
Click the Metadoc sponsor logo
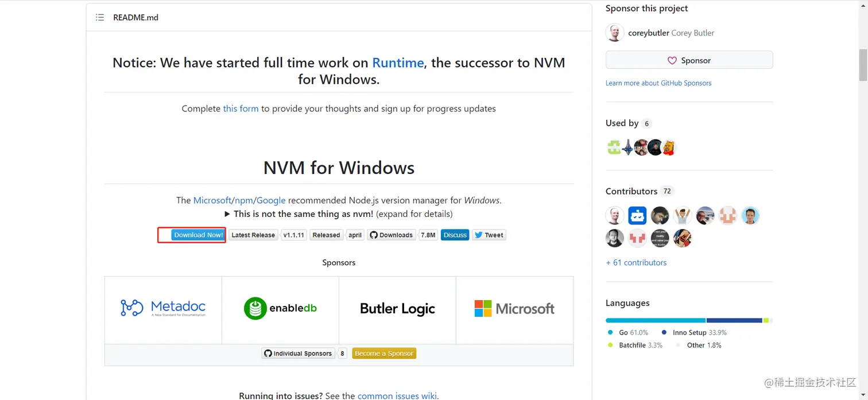163,308
